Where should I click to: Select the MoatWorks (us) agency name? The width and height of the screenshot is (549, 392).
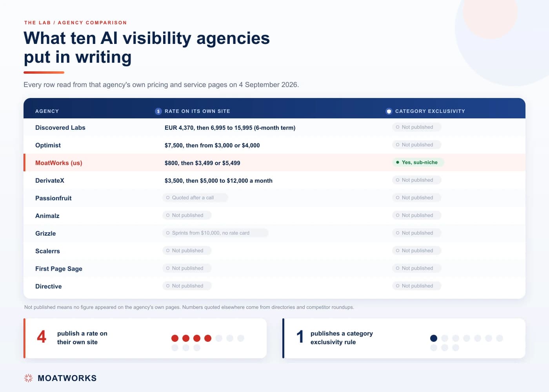[x=59, y=163]
